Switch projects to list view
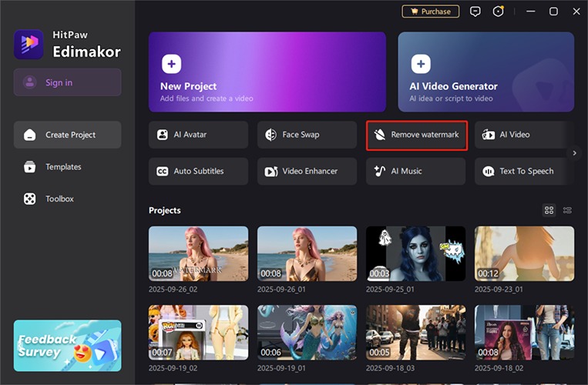The width and height of the screenshot is (588, 385). tap(567, 210)
